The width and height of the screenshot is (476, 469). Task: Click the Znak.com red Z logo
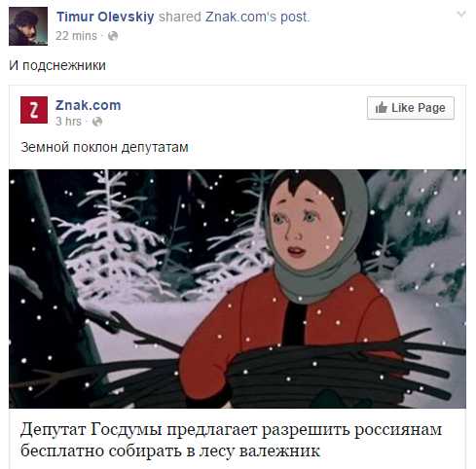tap(34, 110)
